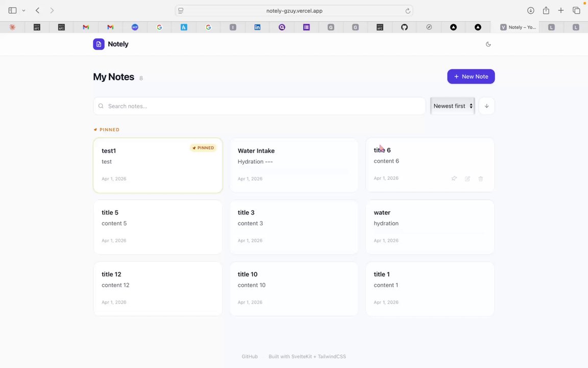Viewport: 588px width, 368px height.
Task: Switch to the GitHub browser tab
Action: (404, 27)
